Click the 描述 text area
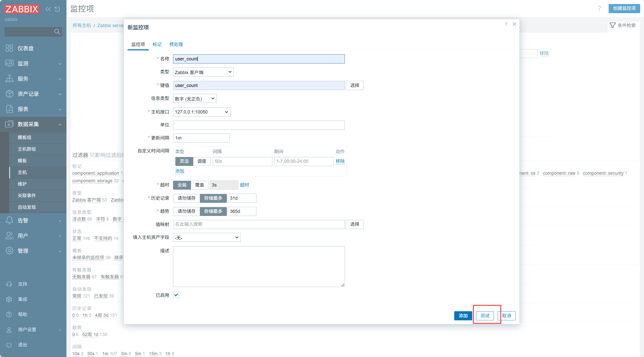Image resolution: width=644 pixels, height=357 pixels. tap(259, 266)
